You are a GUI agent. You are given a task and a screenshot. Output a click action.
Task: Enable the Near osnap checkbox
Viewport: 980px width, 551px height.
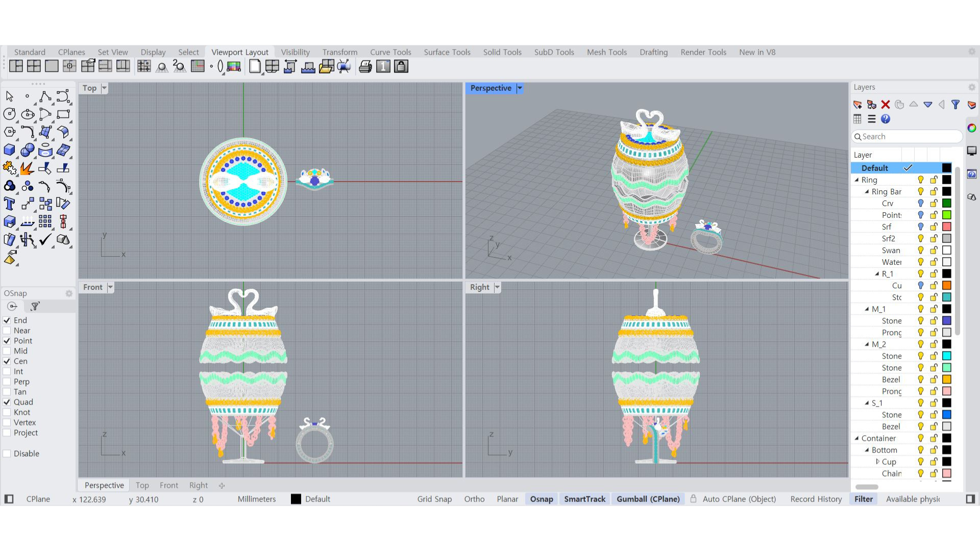coord(7,331)
